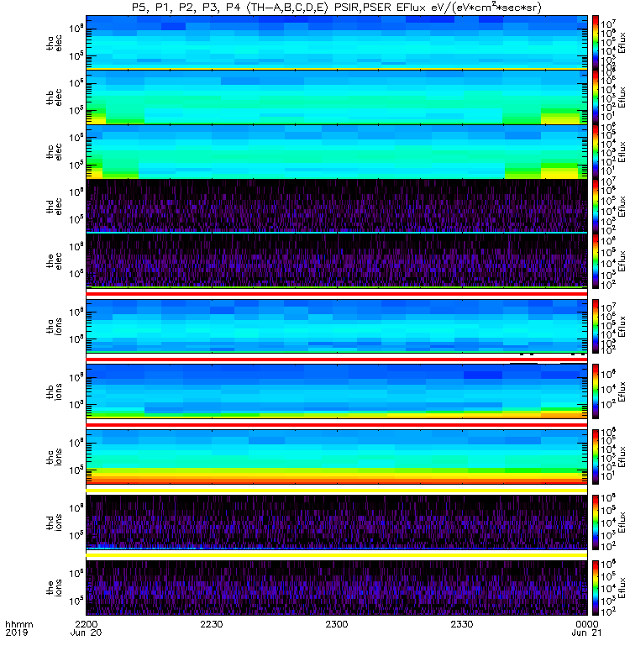
Task: Click the Eflux label of thb ions colorbar
Action: (x=622, y=391)
